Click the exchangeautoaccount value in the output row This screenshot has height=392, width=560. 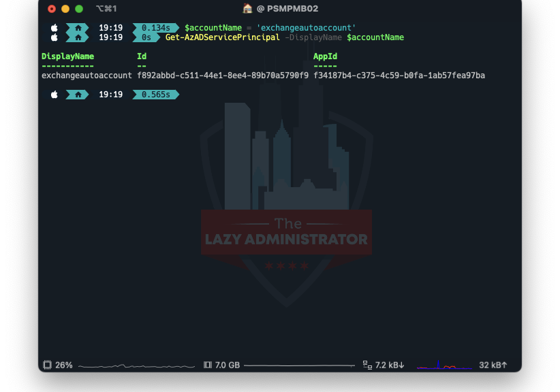pos(87,76)
